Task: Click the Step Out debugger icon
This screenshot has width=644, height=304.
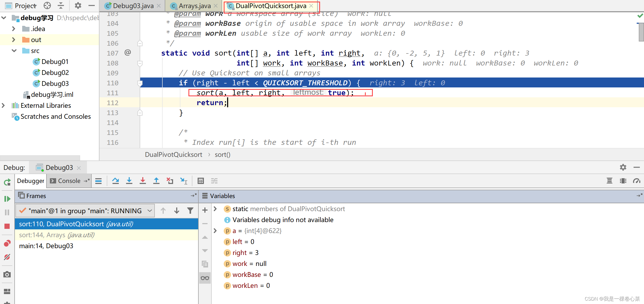Action: (x=156, y=181)
